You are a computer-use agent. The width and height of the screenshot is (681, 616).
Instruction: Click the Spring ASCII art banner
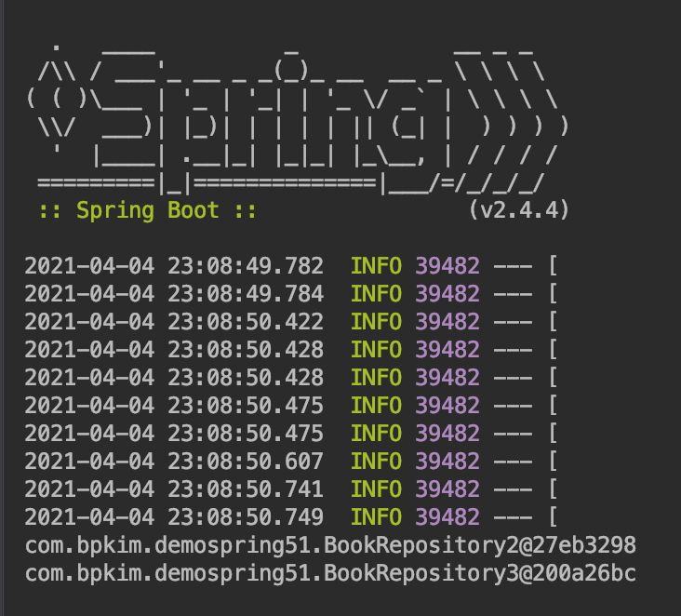tap(298, 119)
